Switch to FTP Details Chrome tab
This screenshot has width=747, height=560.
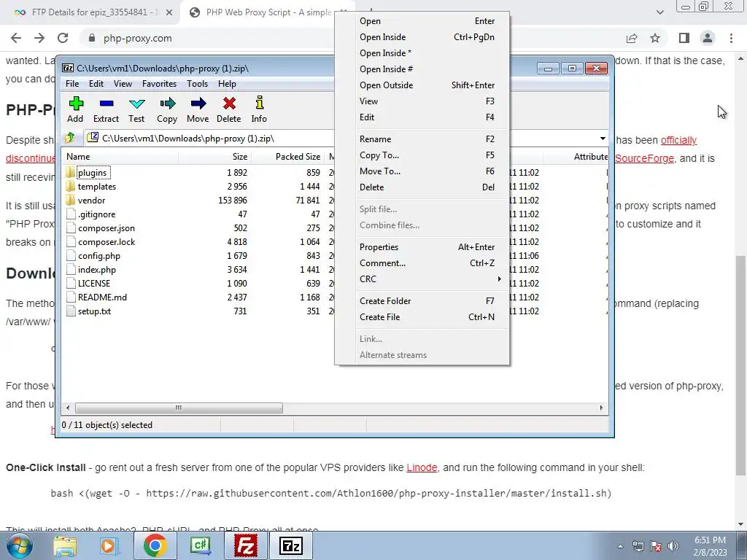90,12
